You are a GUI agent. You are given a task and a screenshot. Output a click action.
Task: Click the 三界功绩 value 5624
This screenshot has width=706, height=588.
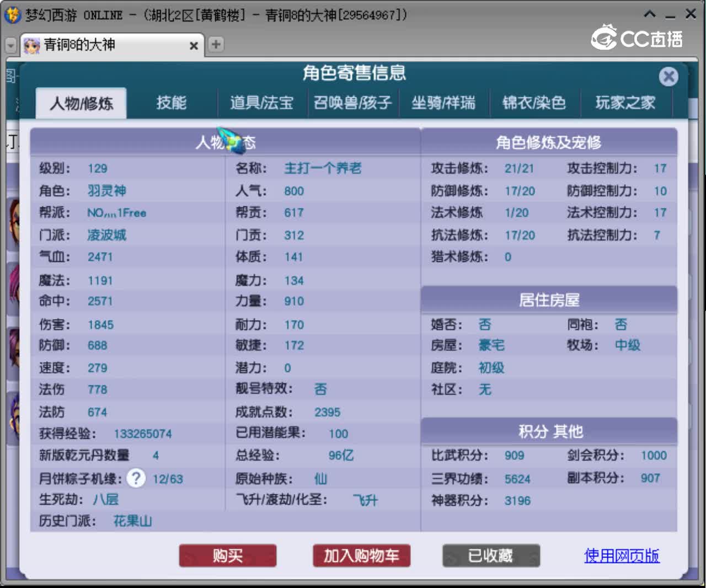click(x=517, y=479)
